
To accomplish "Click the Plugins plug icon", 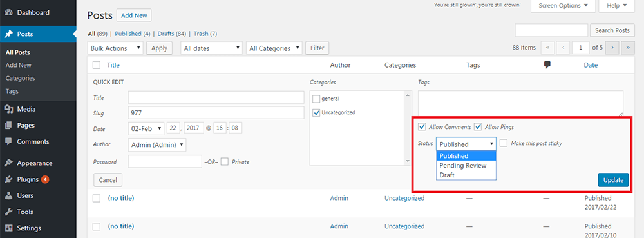I will (8, 179).
